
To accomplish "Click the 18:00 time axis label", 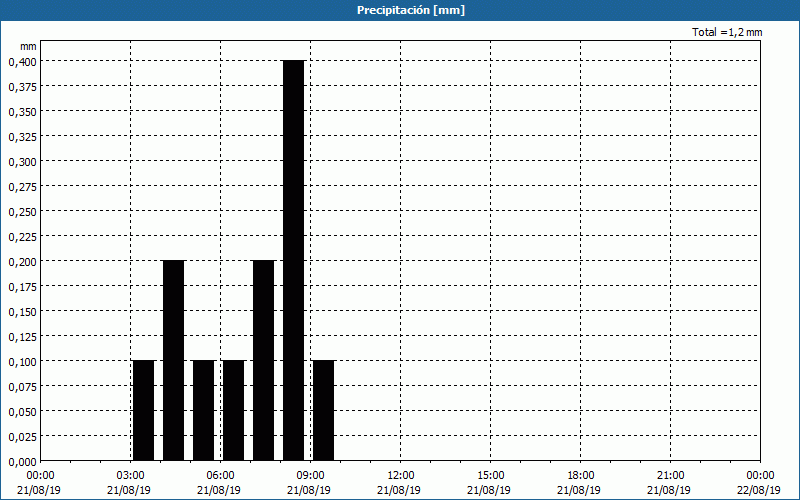I will tap(580, 476).
